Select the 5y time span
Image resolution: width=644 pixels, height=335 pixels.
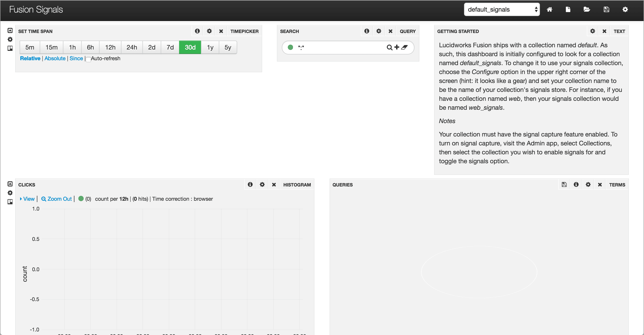click(228, 47)
